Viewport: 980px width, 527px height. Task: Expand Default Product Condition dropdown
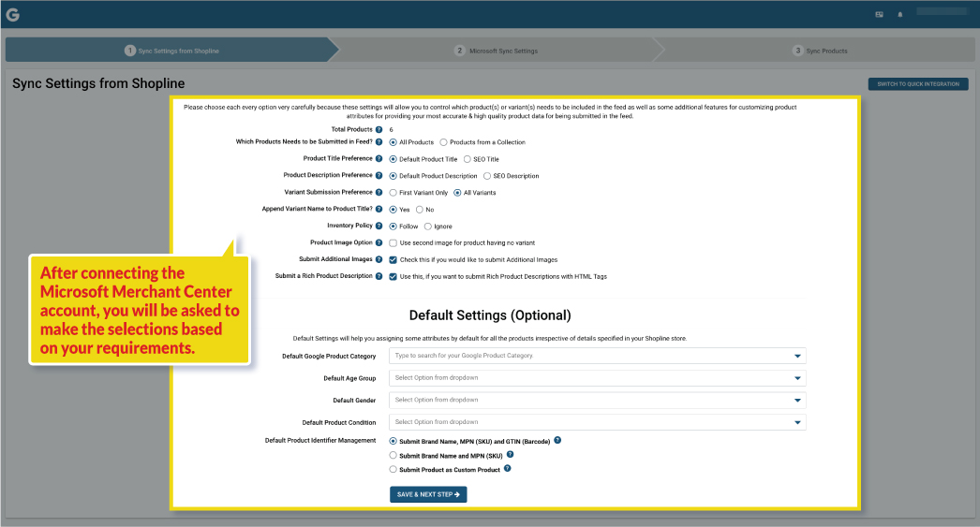[598, 422]
